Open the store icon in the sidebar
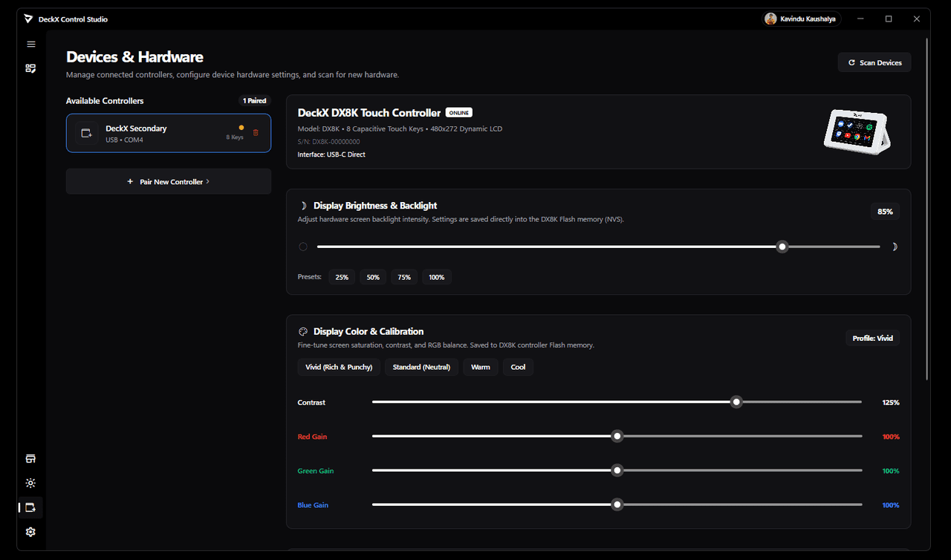Viewport: 951px width, 560px height. pos(30,459)
